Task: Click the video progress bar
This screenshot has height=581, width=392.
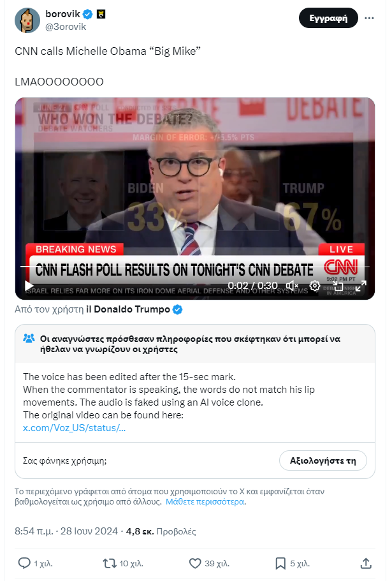Action: pos(194,267)
